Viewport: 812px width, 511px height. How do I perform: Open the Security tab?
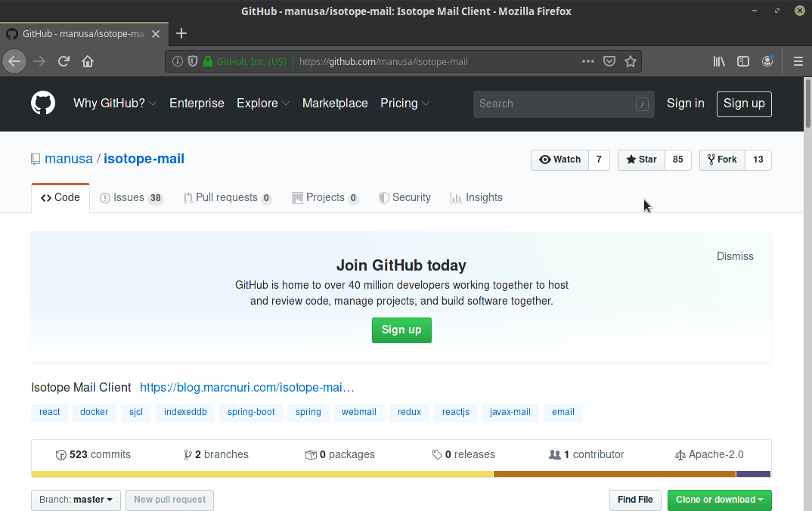pos(404,198)
